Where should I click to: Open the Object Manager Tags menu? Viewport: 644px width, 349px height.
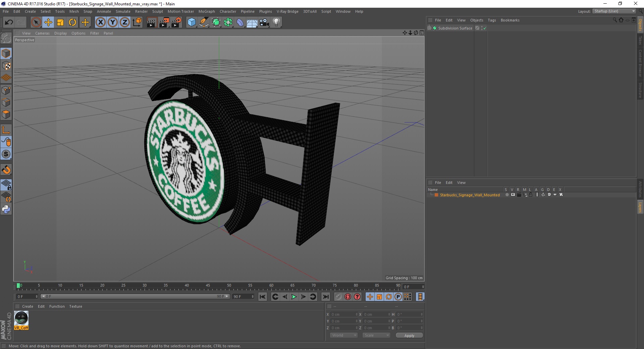tap(492, 20)
